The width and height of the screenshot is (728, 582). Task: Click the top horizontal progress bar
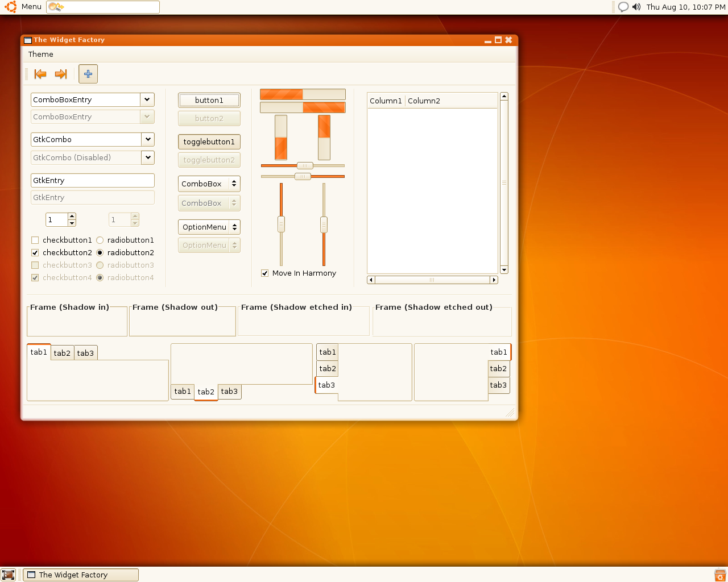click(303, 94)
